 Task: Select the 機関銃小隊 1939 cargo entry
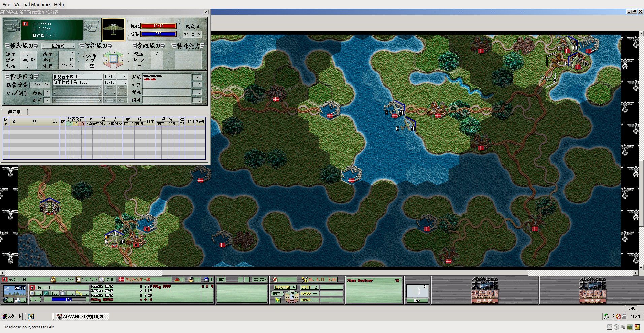[x=77, y=77]
